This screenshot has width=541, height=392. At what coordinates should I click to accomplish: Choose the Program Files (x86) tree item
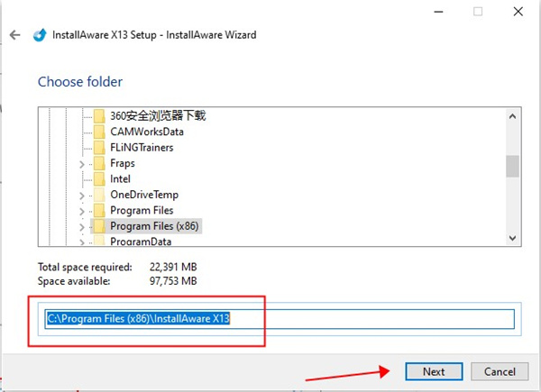[154, 226]
